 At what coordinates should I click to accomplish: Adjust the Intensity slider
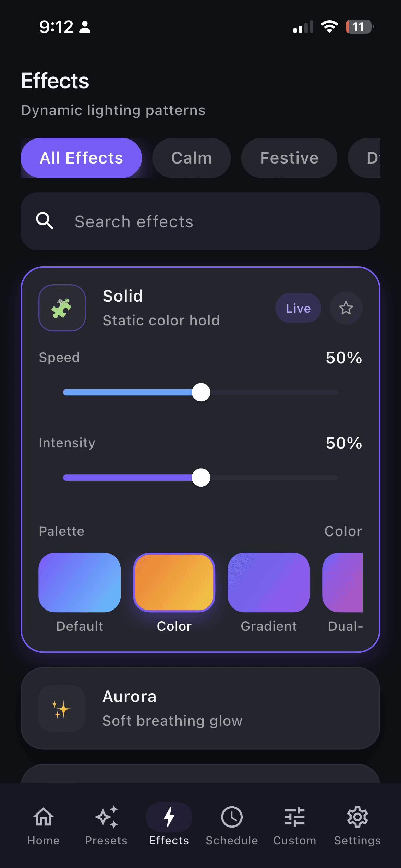[x=202, y=478]
